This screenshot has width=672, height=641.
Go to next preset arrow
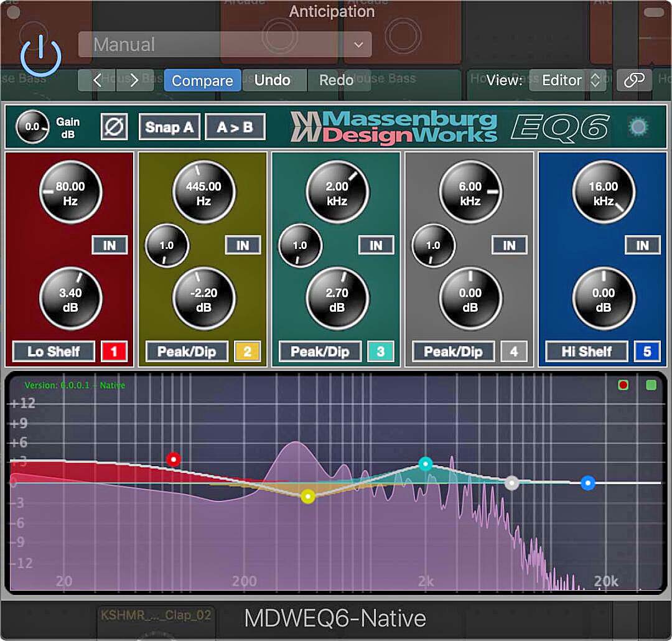coord(134,80)
